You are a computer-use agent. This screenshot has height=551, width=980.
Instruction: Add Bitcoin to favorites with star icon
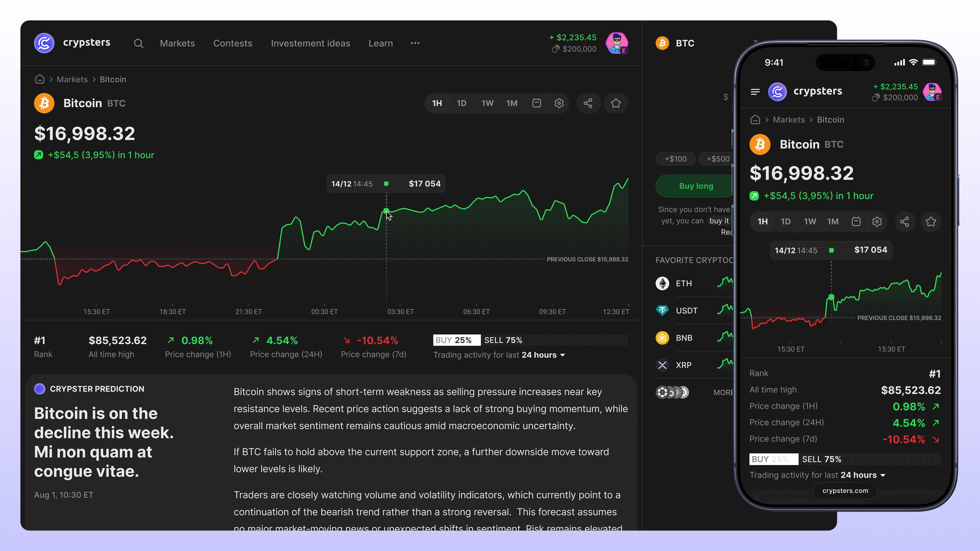click(x=616, y=103)
